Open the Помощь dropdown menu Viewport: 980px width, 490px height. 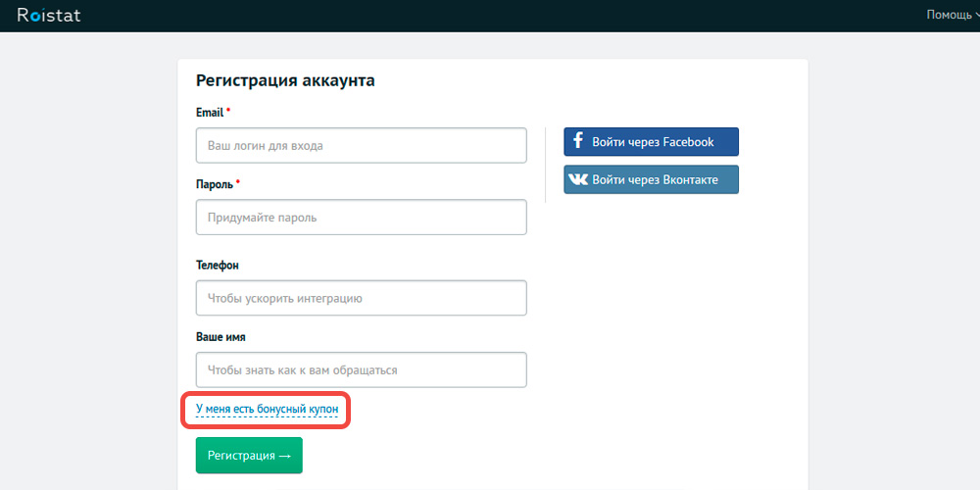tap(953, 15)
